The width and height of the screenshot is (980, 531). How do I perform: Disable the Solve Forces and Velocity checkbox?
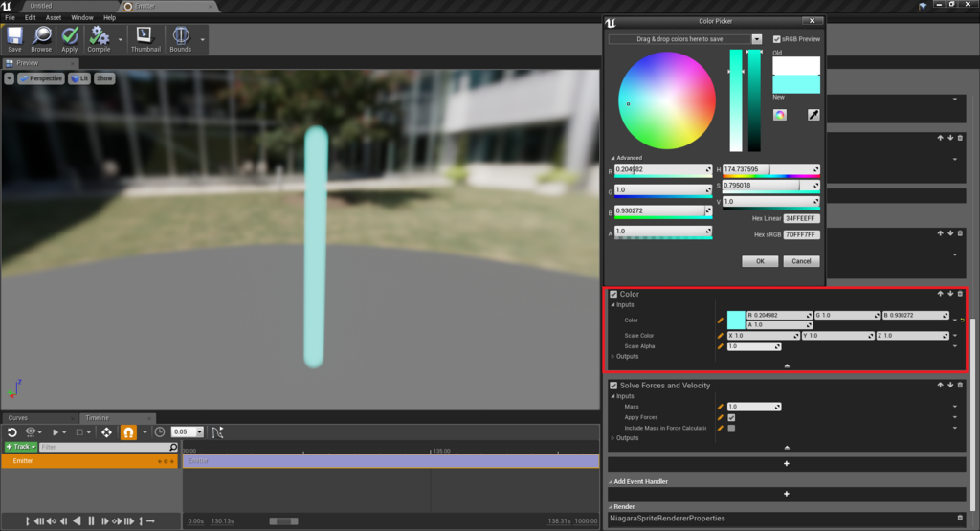tap(613, 386)
